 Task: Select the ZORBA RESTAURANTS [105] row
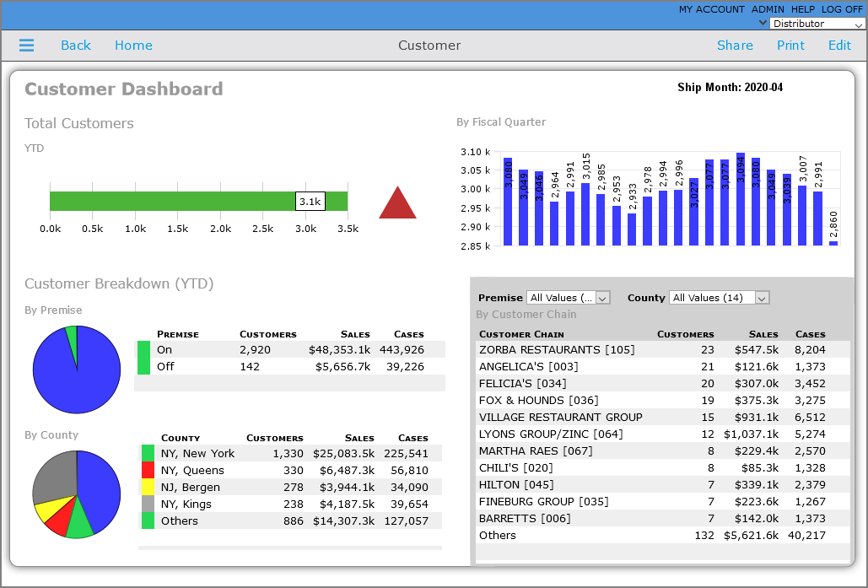click(557, 349)
